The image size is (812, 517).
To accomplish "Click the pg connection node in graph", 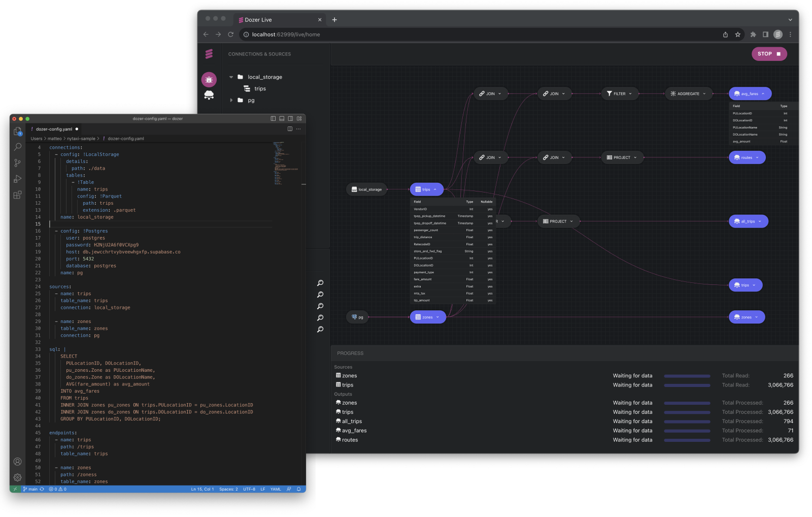I will click(x=358, y=317).
